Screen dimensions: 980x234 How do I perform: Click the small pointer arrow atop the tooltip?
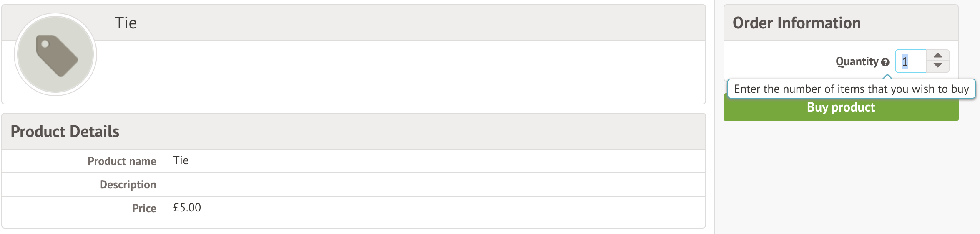(x=887, y=76)
